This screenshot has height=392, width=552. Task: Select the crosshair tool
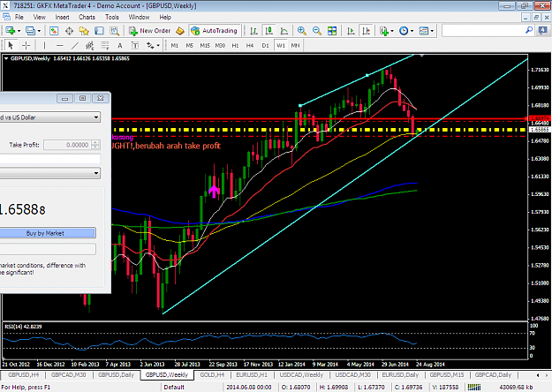[26, 45]
